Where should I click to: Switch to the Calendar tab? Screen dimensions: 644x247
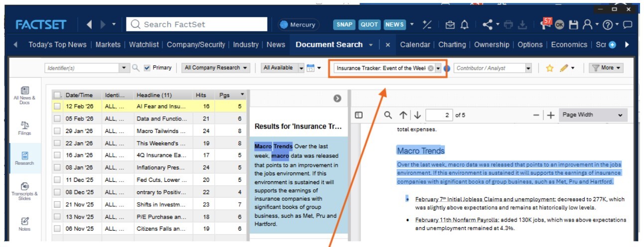pyautogui.click(x=415, y=45)
